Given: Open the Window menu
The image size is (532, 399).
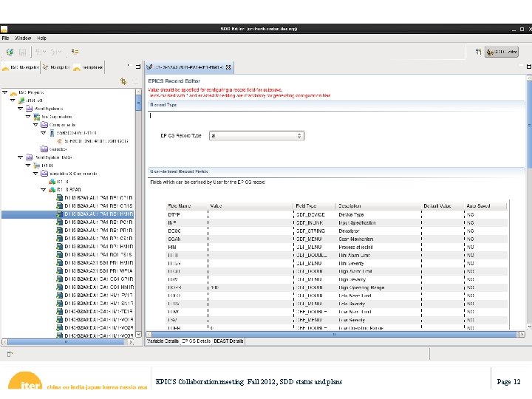Looking at the screenshot, I should coord(23,38).
